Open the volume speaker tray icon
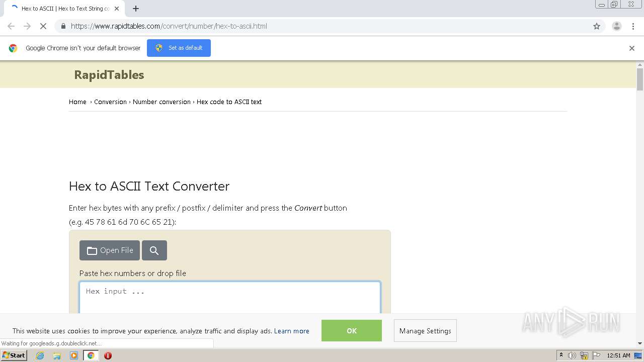 click(x=572, y=355)
